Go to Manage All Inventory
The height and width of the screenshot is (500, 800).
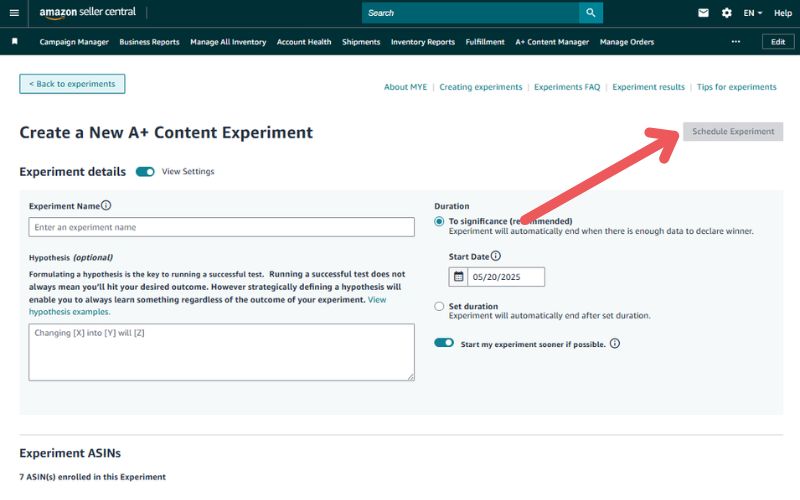pos(228,42)
